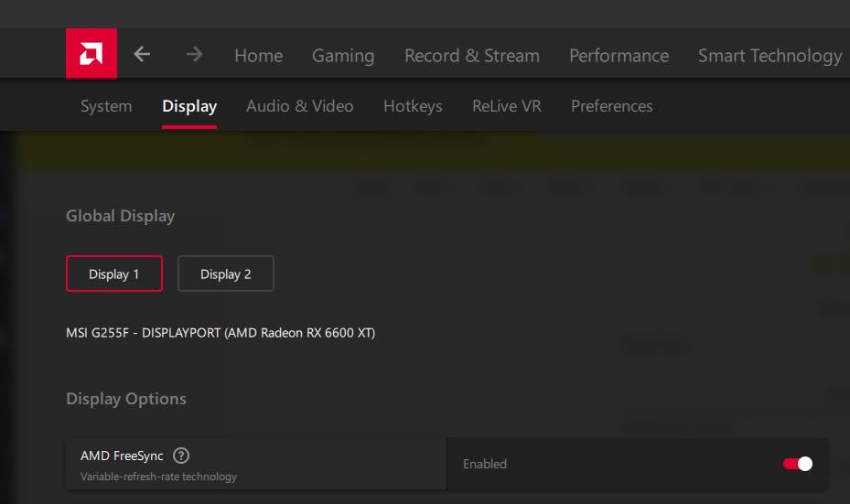Image resolution: width=850 pixels, height=504 pixels.
Task: Select the System settings tab
Action: click(x=106, y=106)
